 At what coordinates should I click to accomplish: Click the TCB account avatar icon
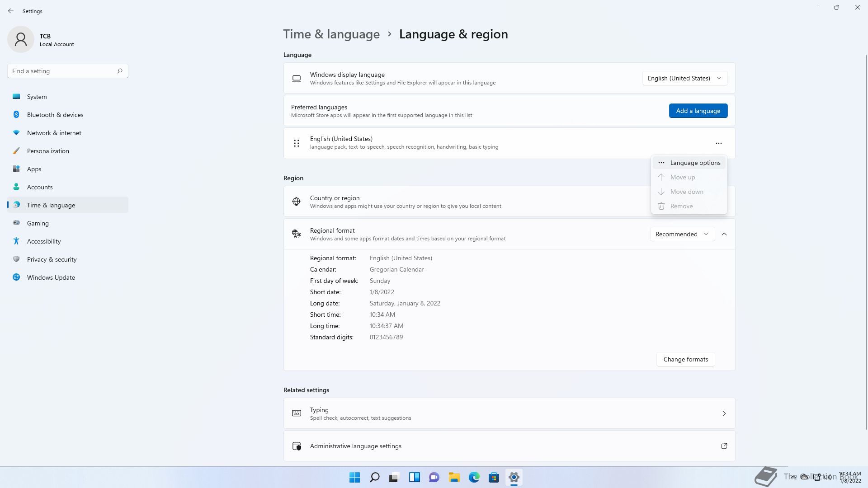tap(21, 39)
